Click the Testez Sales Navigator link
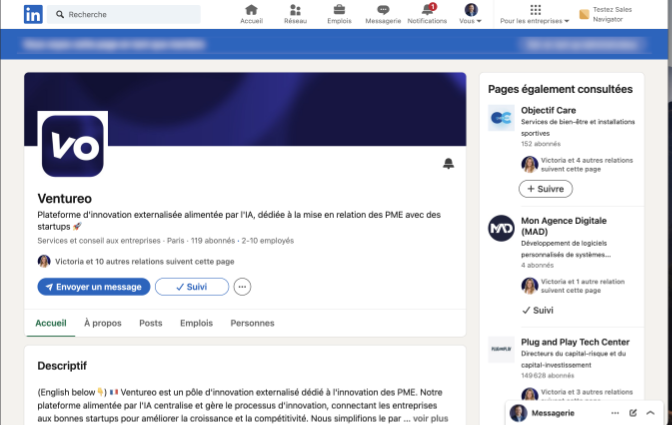Screen dimensions: 672x425 pos(606,14)
